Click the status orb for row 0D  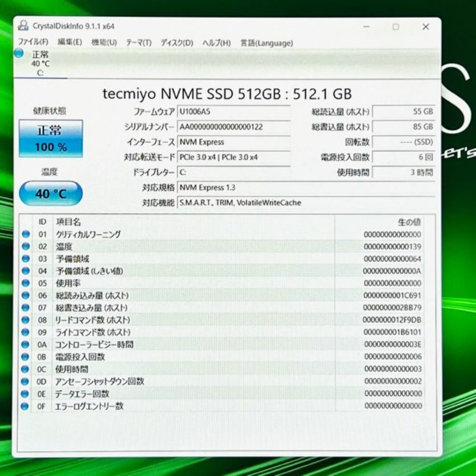(25, 381)
